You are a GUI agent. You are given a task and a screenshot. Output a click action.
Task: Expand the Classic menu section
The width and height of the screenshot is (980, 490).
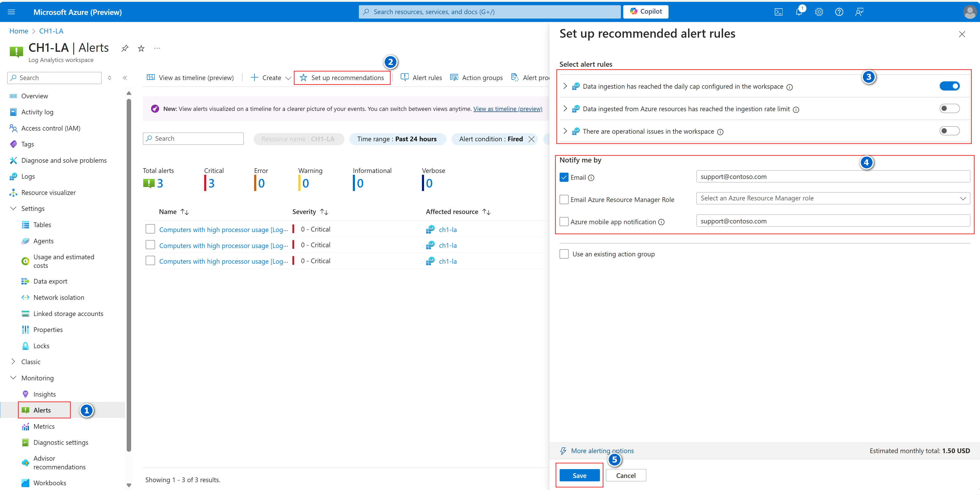pyautogui.click(x=14, y=362)
